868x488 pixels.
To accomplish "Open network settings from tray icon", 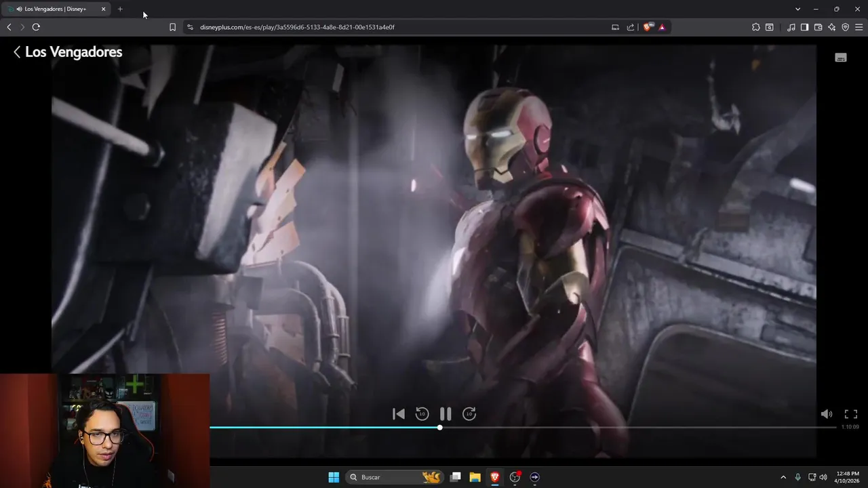I will tap(812, 477).
